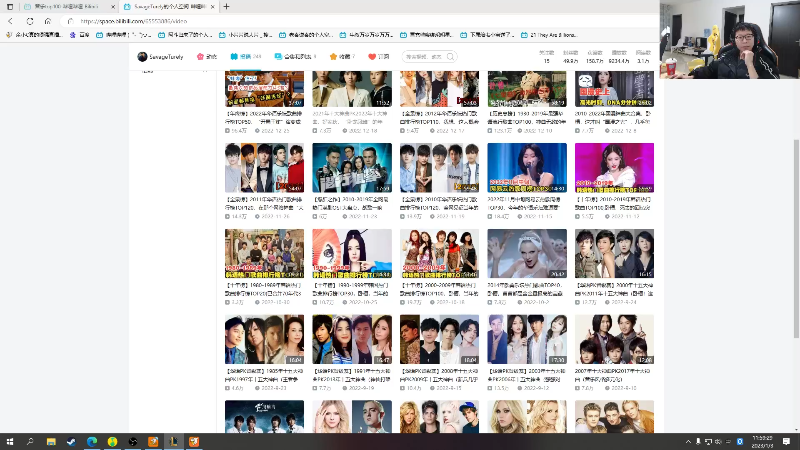Open the network tray icon

[x=708, y=441]
